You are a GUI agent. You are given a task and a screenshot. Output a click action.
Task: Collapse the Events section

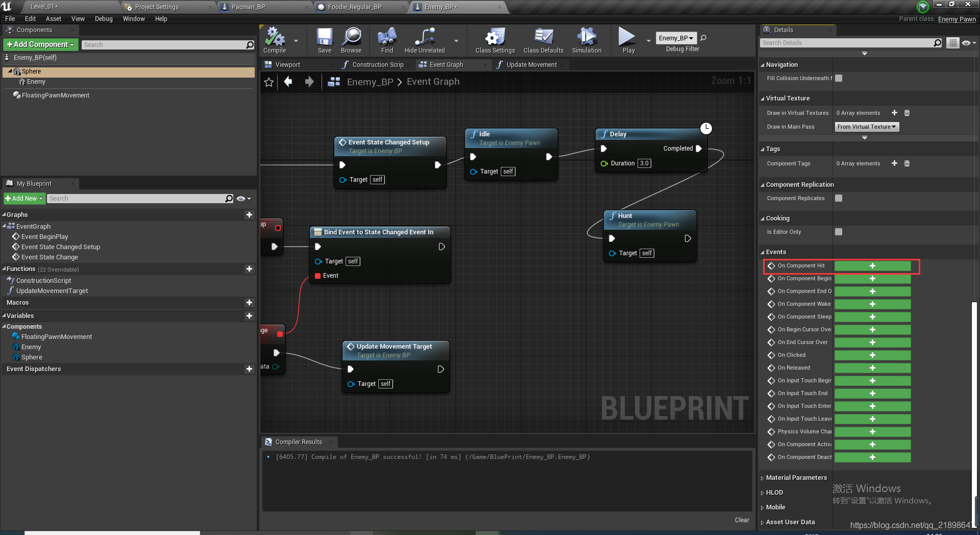[x=763, y=252]
